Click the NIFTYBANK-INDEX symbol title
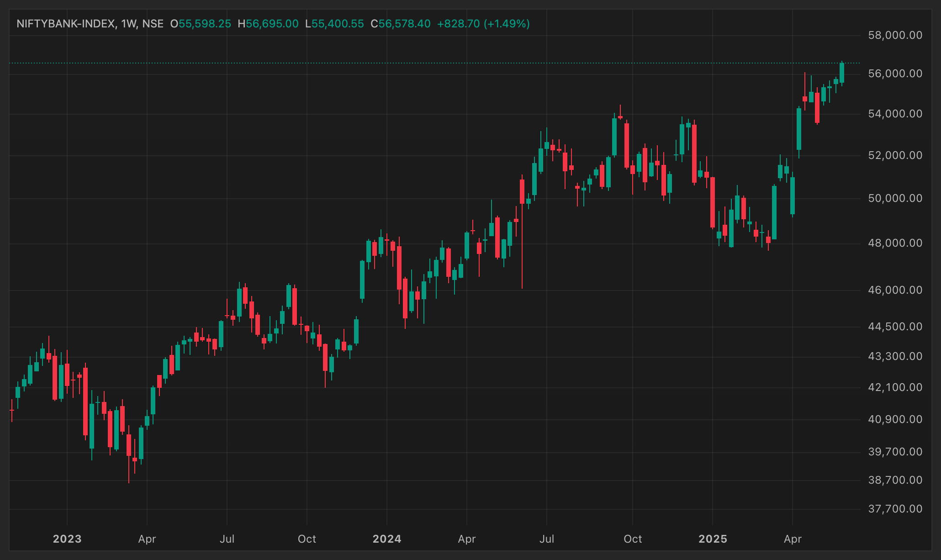This screenshot has height=560, width=941. (x=66, y=24)
